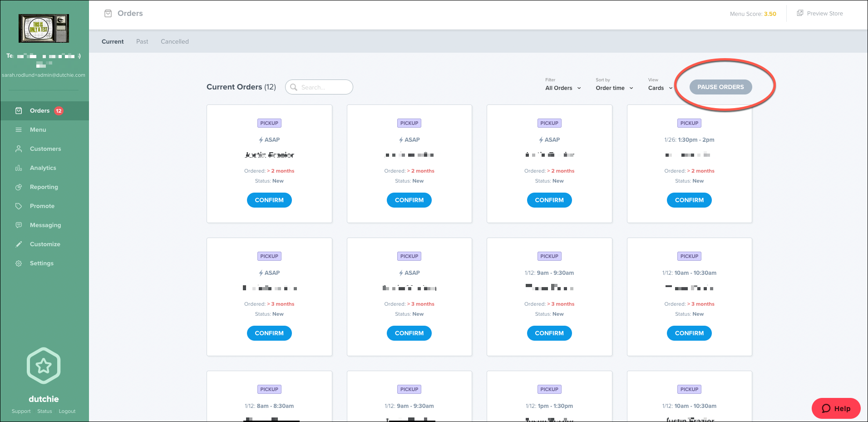Image resolution: width=868 pixels, height=422 pixels.
Task: Confirm the first ASAP pickup order
Action: (269, 200)
